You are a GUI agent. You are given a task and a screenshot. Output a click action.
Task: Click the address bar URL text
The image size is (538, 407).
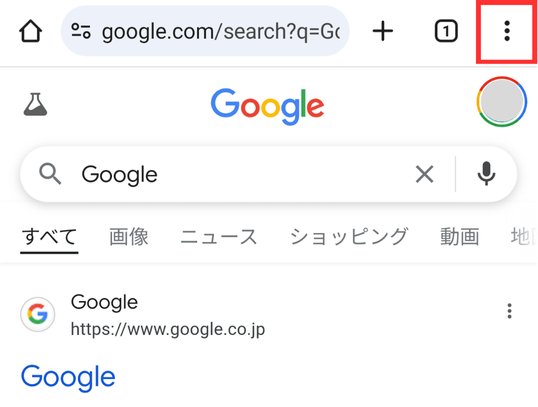tap(221, 32)
